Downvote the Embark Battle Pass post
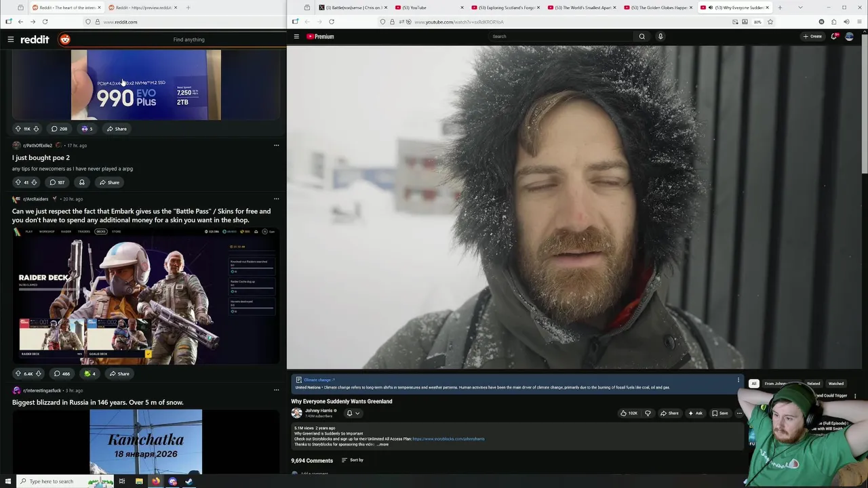Screen dimensions: 868x488 click(38, 373)
